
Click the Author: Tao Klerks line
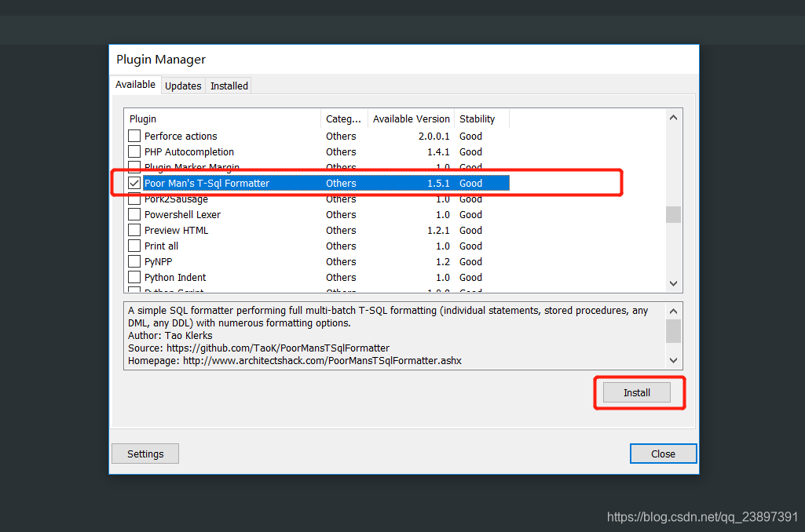click(170, 336)
